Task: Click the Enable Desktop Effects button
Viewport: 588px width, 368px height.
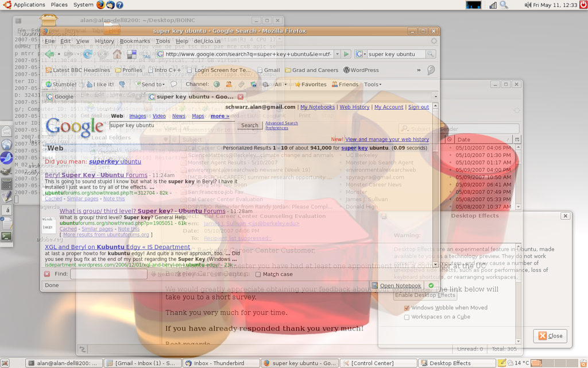Action: (425, 295)
